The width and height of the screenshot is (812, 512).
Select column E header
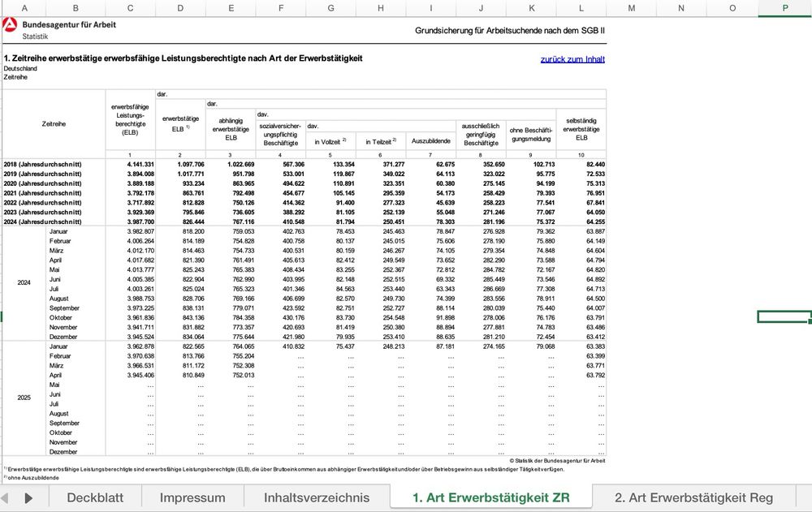231,8
